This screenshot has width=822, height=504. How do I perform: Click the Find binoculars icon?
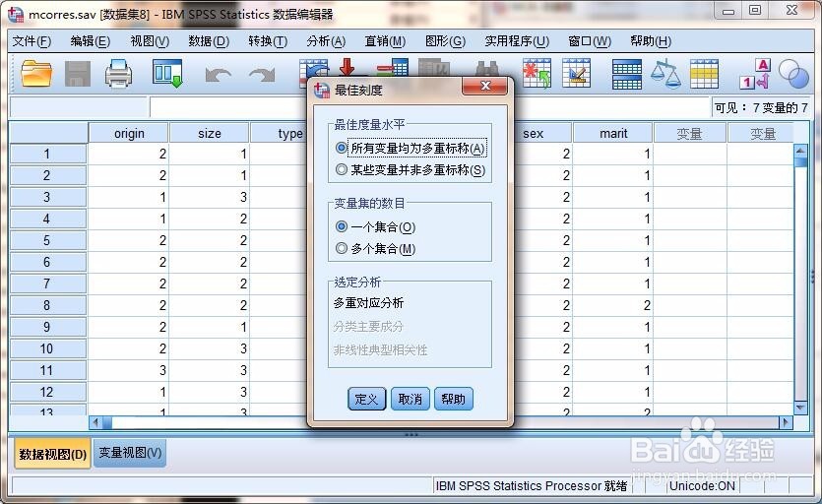[x=486, y=68]
